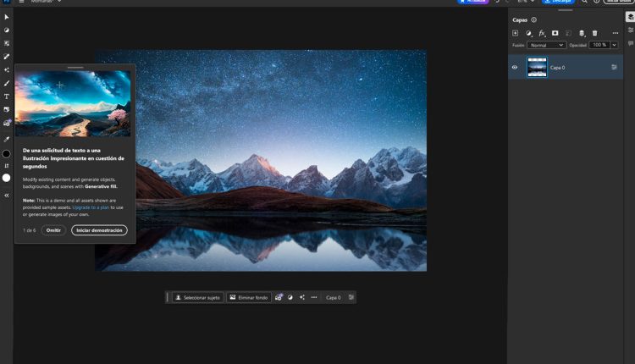
Task: Click the Omitir button
Action: pyautogui.click(x=53, y=230)
